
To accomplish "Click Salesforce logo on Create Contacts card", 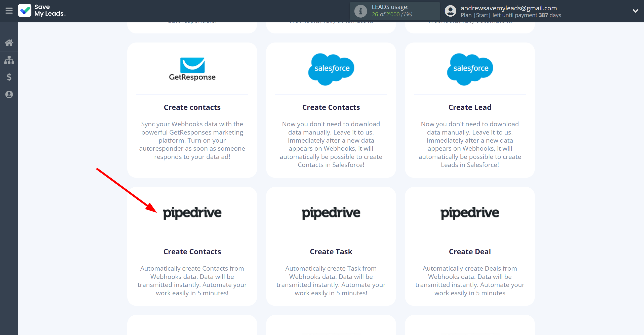I will pos(331,69).
